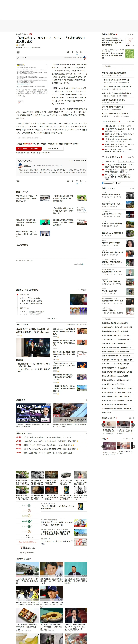
Task: Click 一覧 link beside 注目の動画
Action: coord(86,400)
